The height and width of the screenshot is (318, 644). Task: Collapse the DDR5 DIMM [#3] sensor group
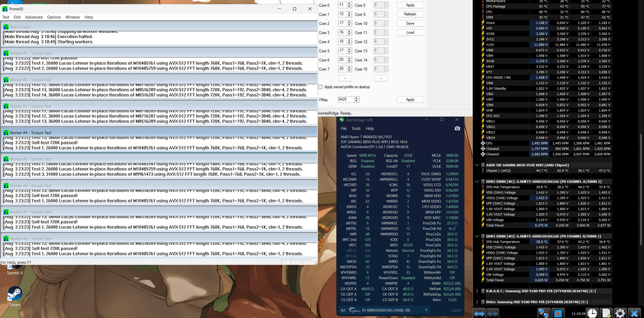click(x=476, y=236)
